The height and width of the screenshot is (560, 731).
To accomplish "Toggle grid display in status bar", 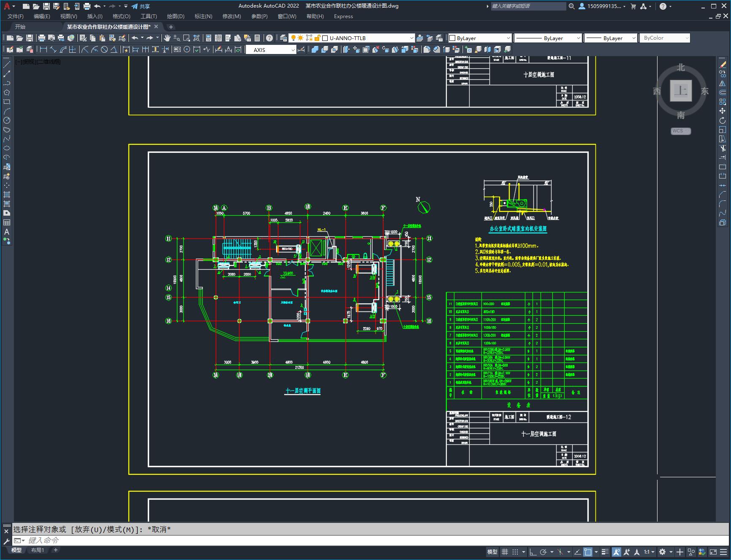I will (x=505, y=552).
